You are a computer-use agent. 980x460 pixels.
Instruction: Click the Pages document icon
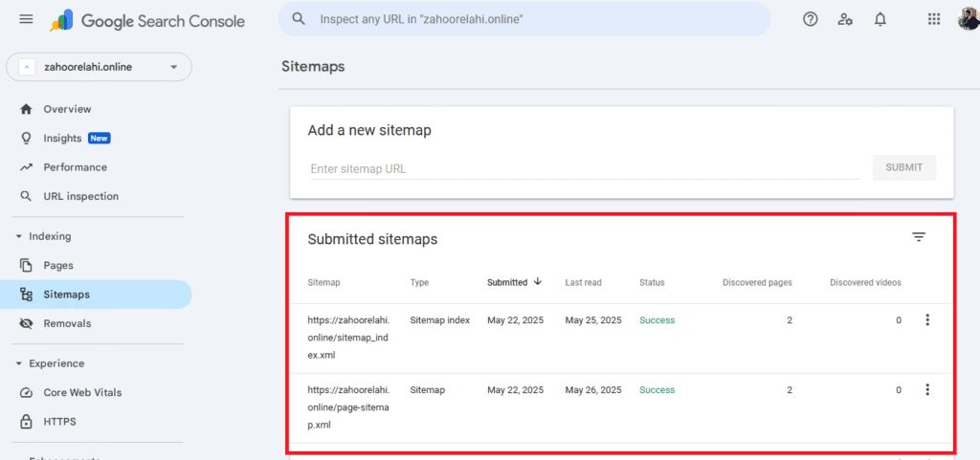pos(26,265)
